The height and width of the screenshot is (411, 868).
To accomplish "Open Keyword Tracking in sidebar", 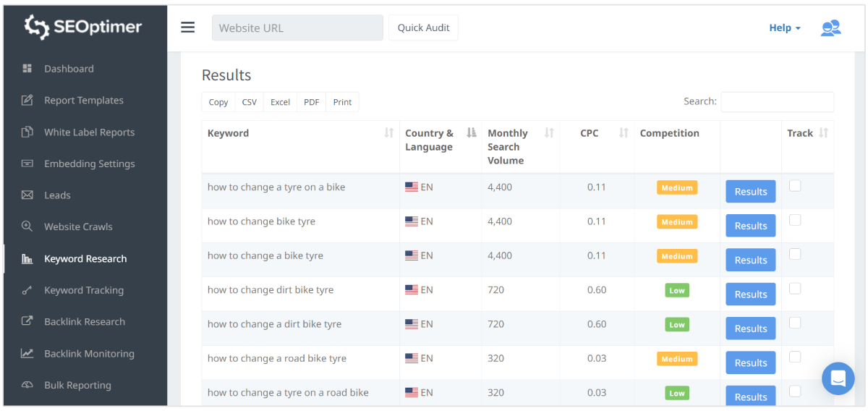I will tap(84, 290).
